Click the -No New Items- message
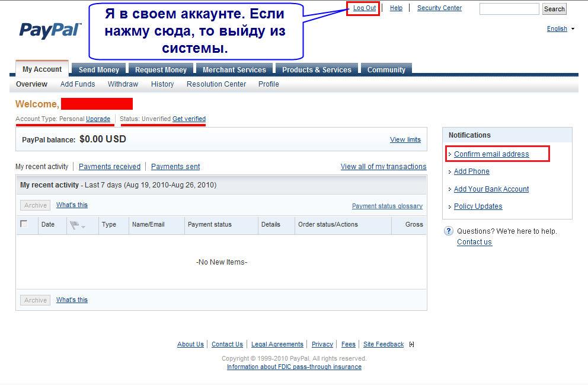Screen dimensions: 588x385 [x=222, y=262]
